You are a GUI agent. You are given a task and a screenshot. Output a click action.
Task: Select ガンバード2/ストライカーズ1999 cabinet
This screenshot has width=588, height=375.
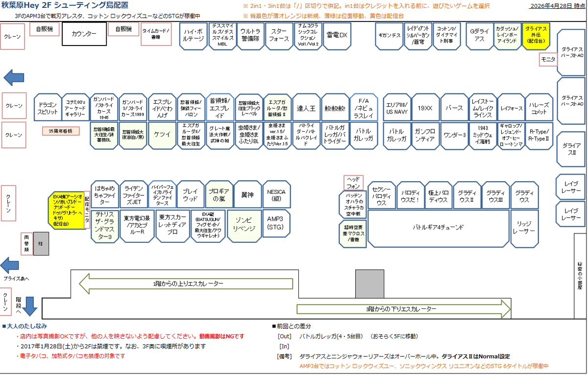[134, 108]
